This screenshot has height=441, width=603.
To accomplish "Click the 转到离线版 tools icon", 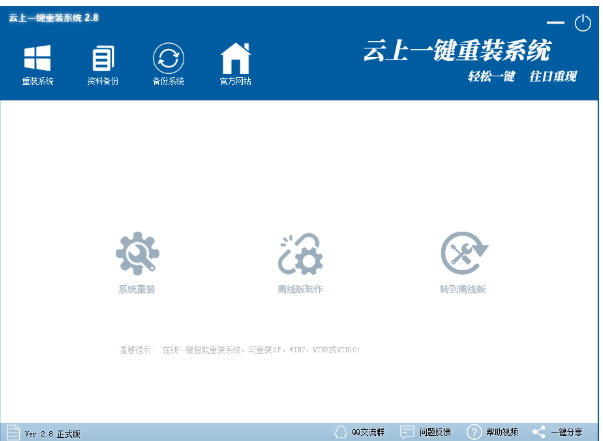I will pyautogui.click(x=464, y=254).
